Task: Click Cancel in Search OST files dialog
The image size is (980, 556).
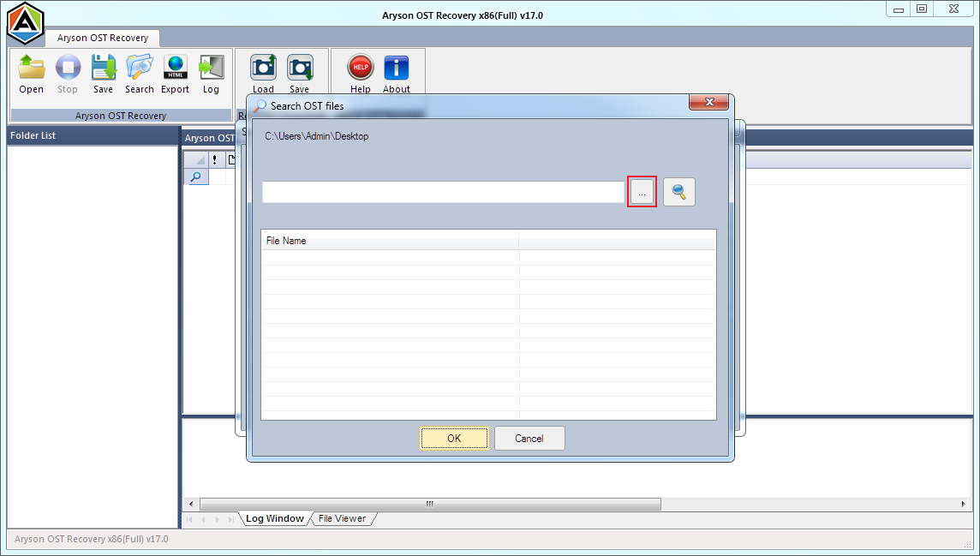Action: (x=529, y=439)
